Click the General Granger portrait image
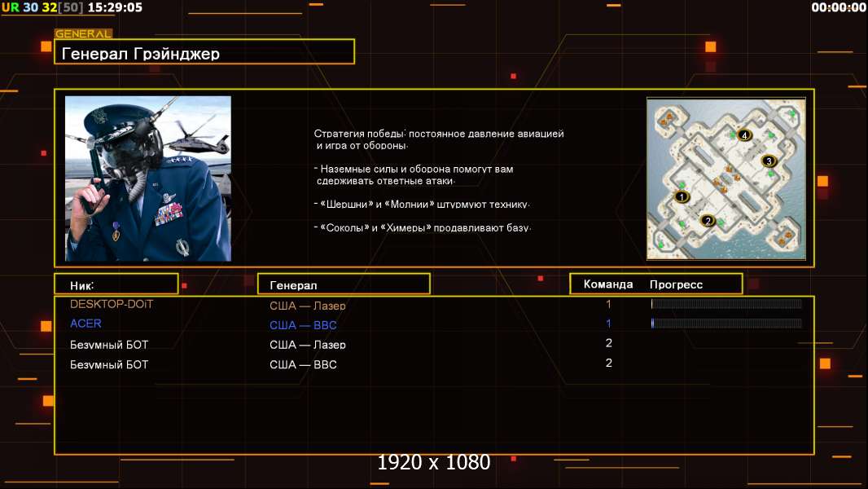Screen dimensions: 868x489 [148, 178]
